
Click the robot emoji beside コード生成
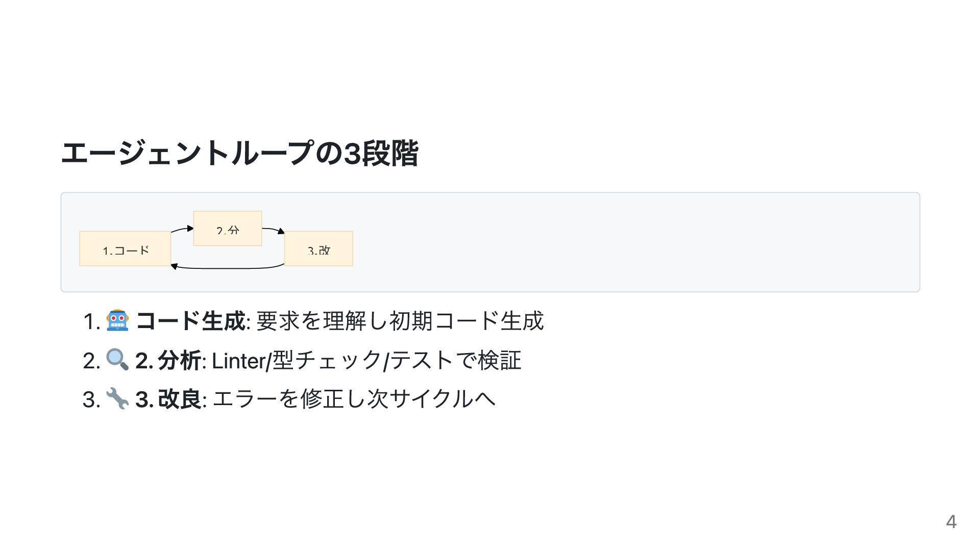(x=117, y=321)
